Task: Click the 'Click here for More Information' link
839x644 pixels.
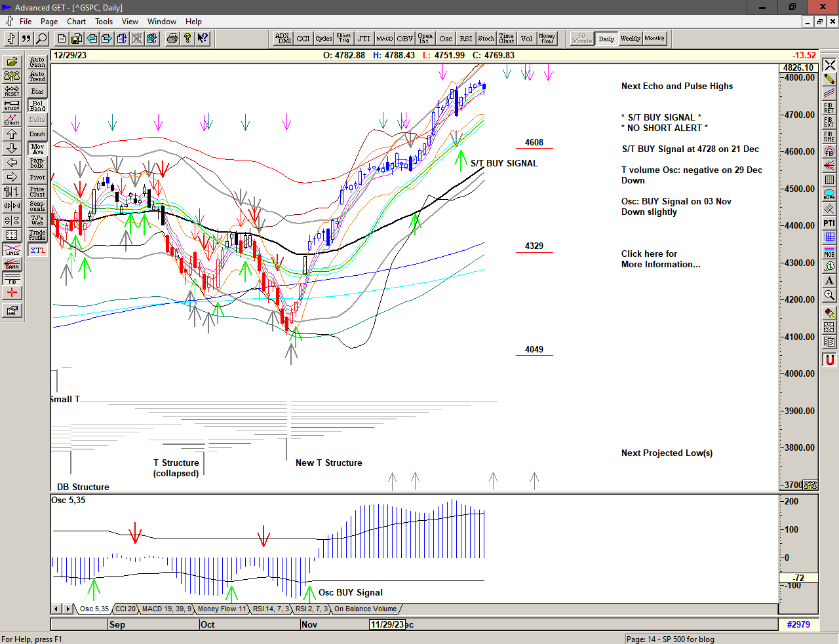Action: click(660, 259)
